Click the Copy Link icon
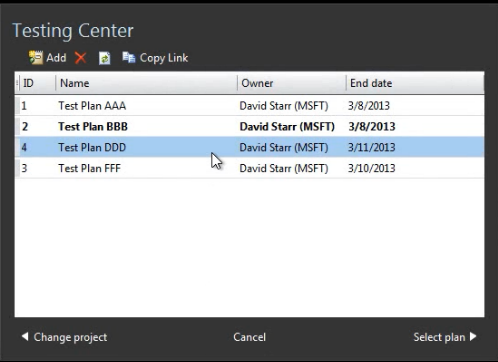The width and height of the screenshot is (498, 362). pos(129,58)
